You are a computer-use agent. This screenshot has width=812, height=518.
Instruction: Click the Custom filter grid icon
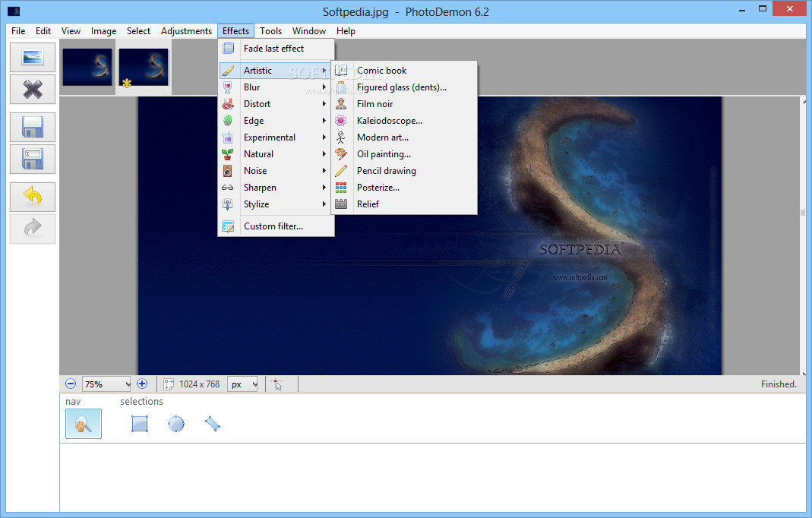tap(228, 226)
